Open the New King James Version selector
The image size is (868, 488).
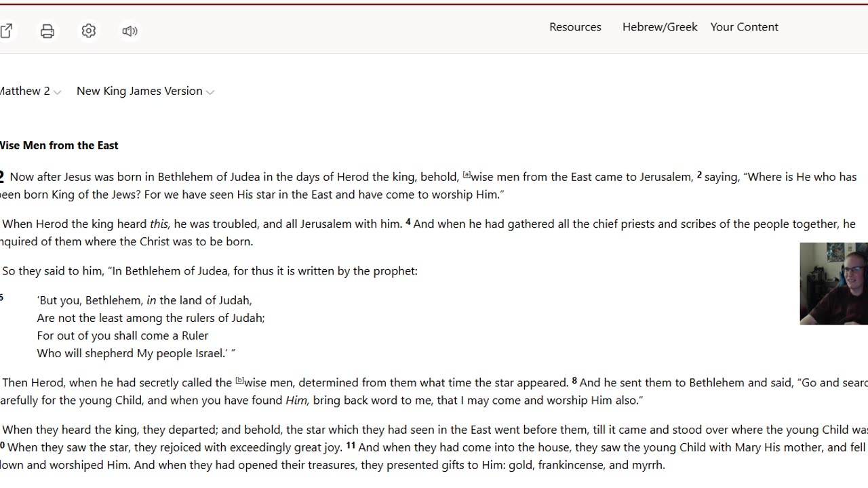(x=145, y=91)
